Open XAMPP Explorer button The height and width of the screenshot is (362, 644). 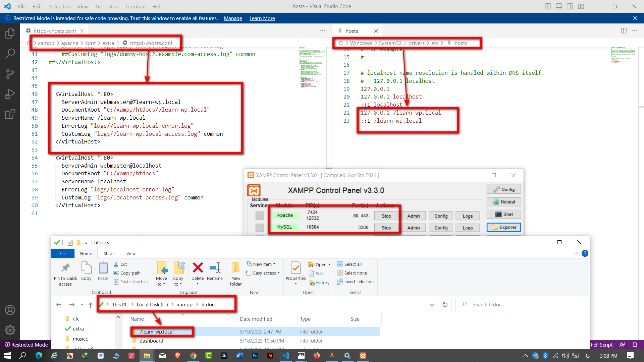(x=504, y=227)
